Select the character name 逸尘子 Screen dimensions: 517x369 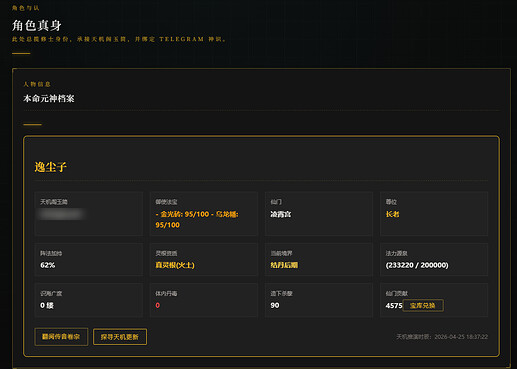(x=51, y=167)
